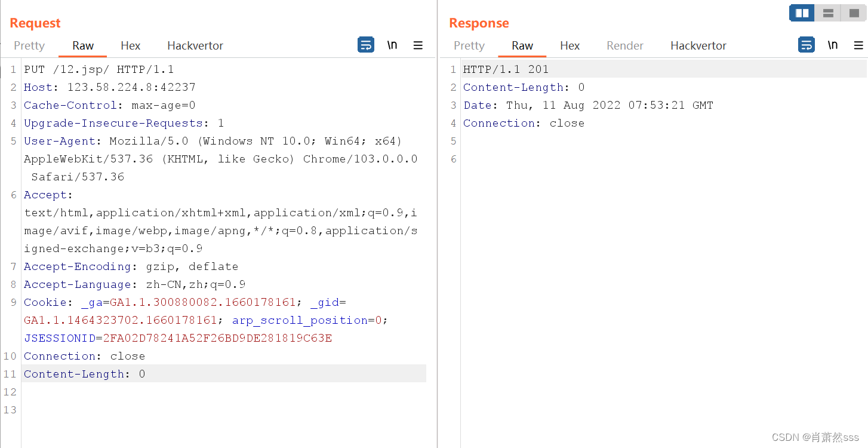Click the Request panel title

click(35, 23)
